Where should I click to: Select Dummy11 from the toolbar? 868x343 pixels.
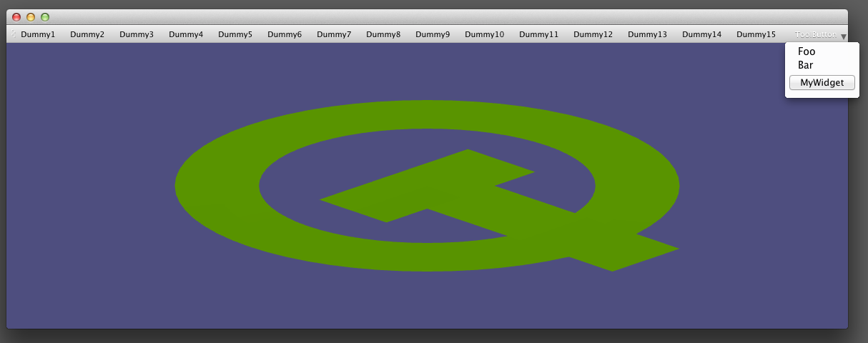[539, 34]
